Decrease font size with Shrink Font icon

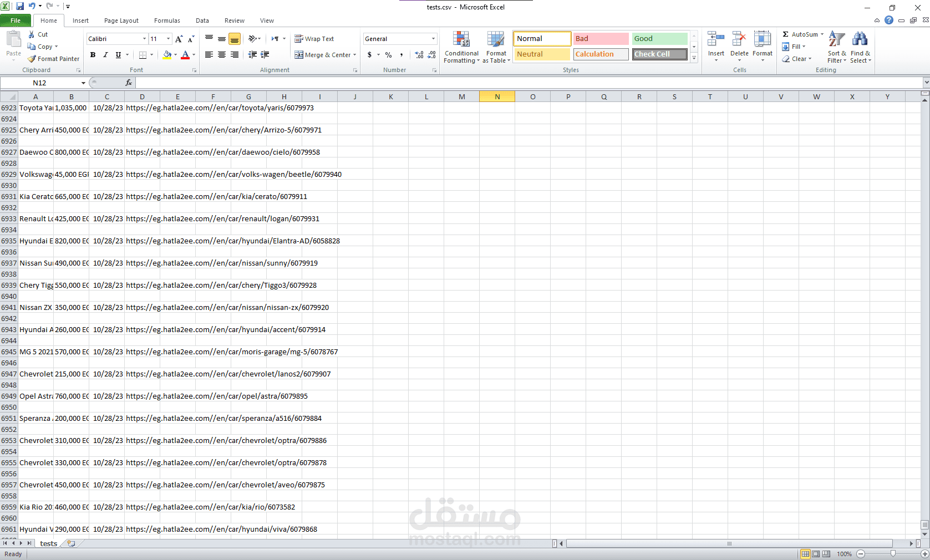[x=191, y=39]
